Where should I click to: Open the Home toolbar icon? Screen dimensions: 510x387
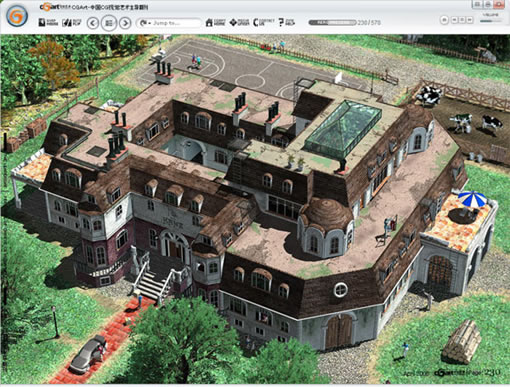(x=215, y=22)
